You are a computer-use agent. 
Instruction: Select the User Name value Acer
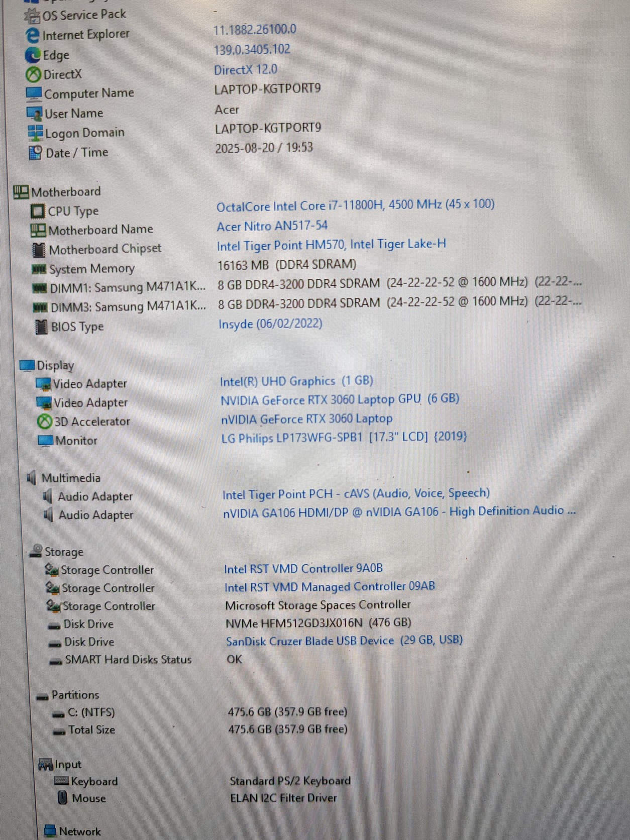point(227,110)
